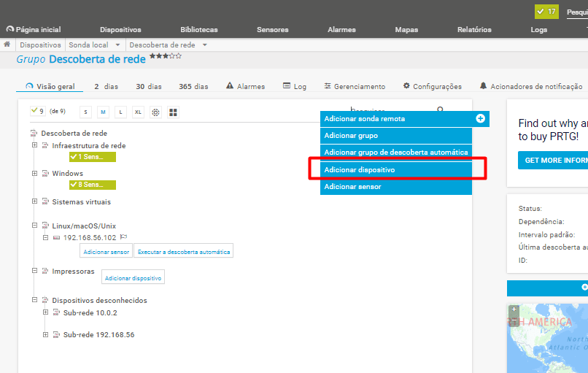
Task: Click the 8 Sens... green status bar
Action: (92, 185)
